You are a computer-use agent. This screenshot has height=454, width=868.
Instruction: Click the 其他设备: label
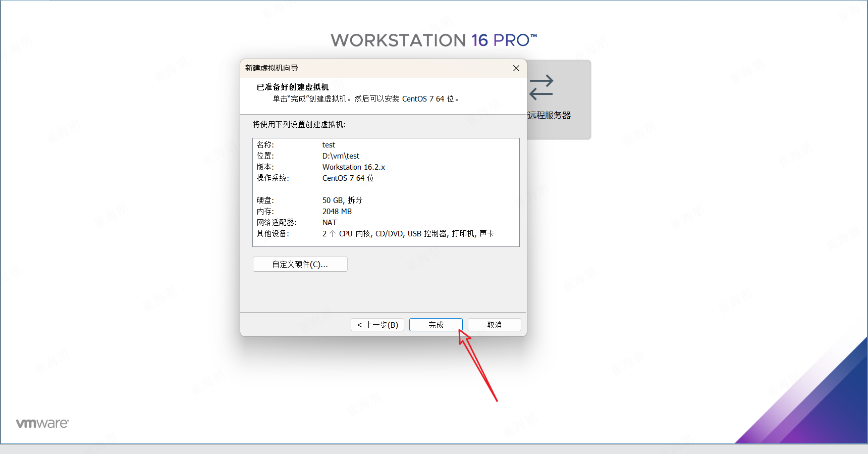[x=273, y=234]
